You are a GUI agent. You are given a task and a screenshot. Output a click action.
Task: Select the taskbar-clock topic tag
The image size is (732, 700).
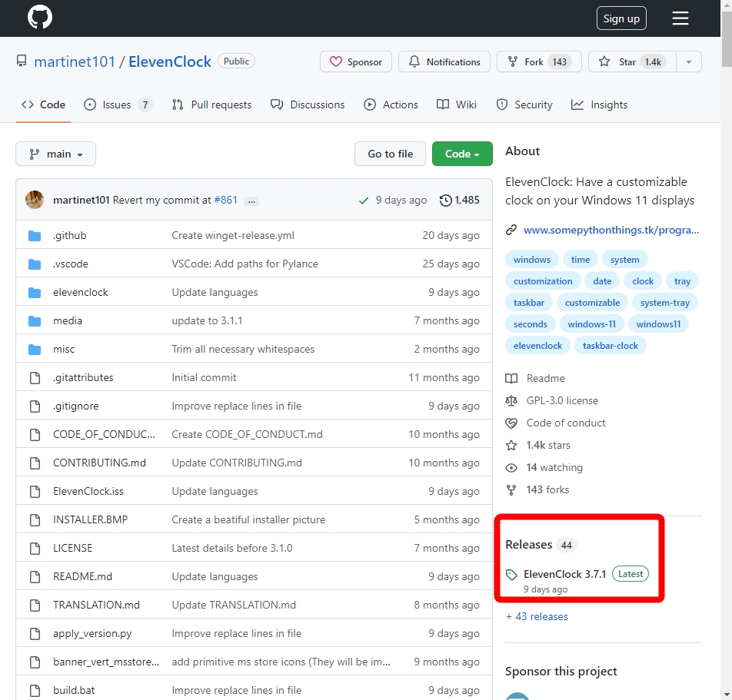tap(611, 345)
